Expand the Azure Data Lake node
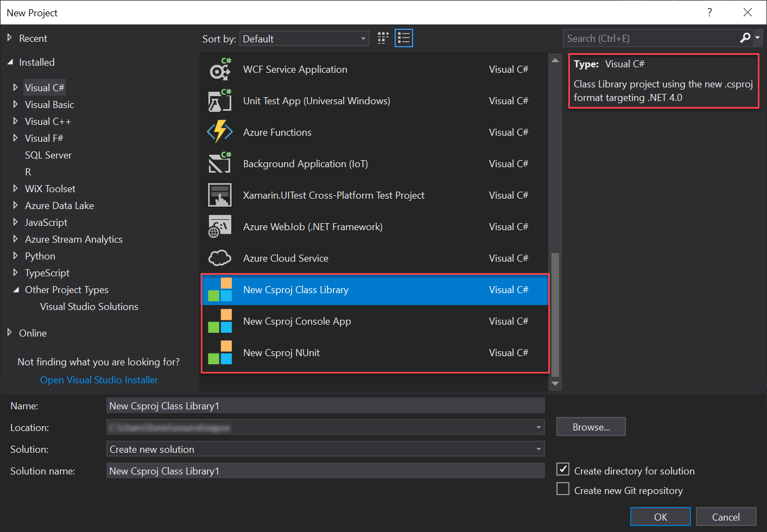 coord(15,205)
